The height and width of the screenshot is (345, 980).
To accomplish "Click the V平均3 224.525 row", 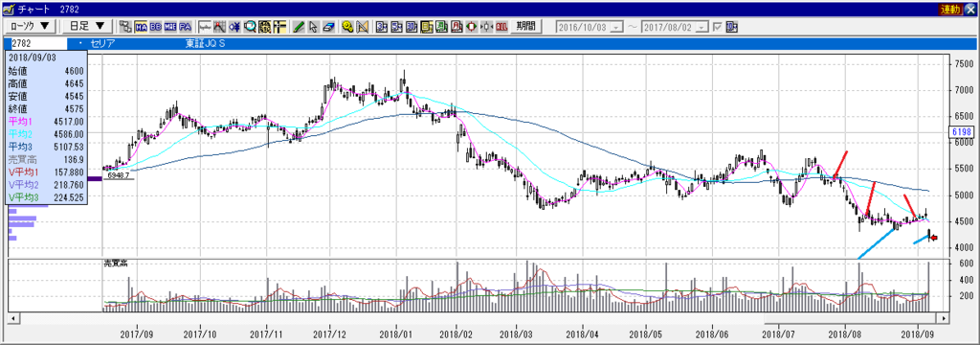I will click(x=46, y=197).
